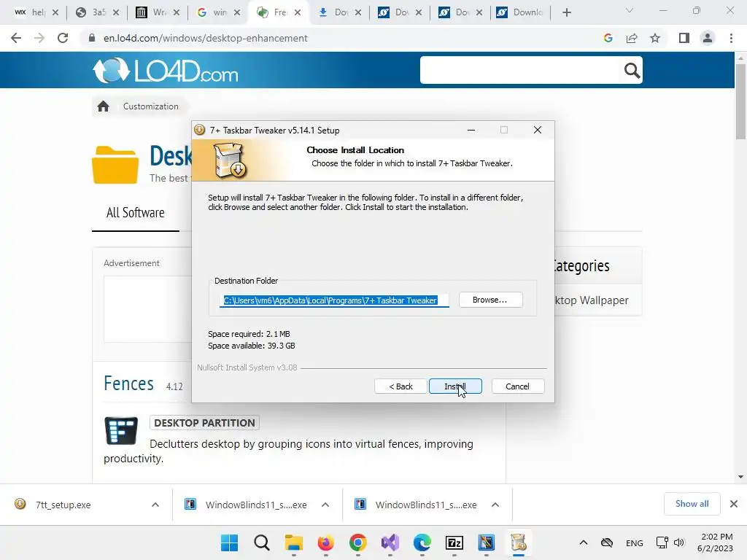Image resolution: width=747 pixels, height=560 pixels.
Task: Click the LO4D search input box
Action: click(x=521, y=70)
